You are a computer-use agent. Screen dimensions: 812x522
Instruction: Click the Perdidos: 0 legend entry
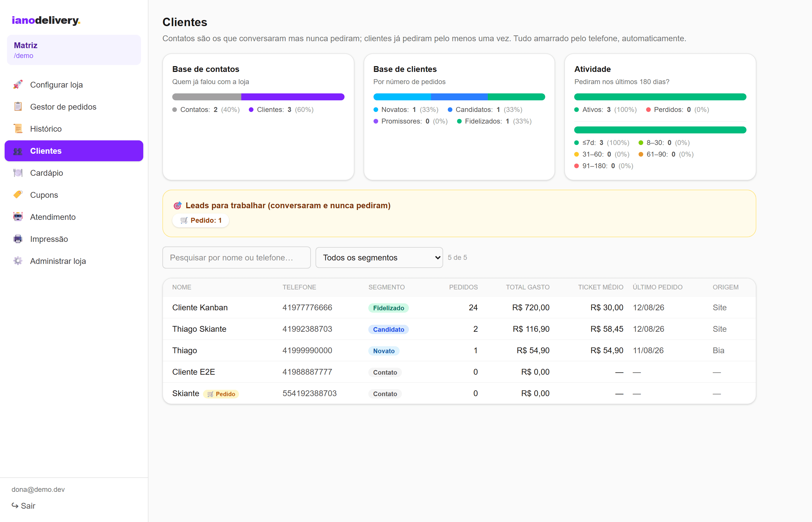[x=677, y=110]
